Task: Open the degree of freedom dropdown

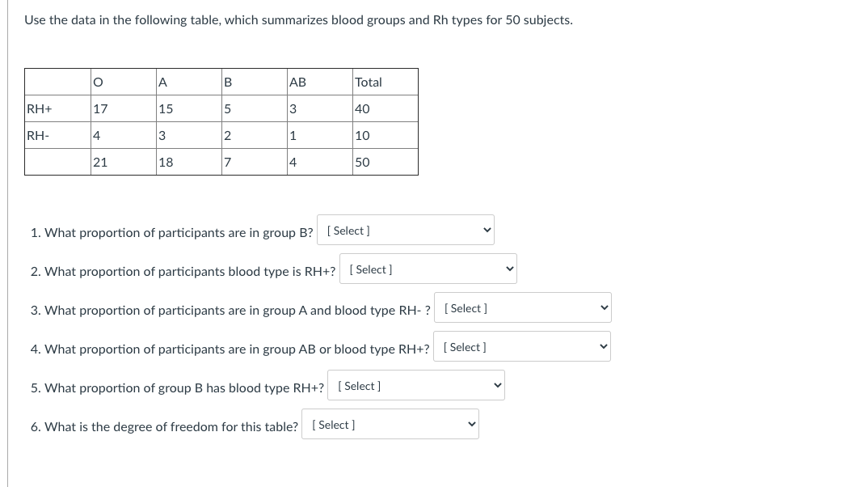Action: [390, 425]
